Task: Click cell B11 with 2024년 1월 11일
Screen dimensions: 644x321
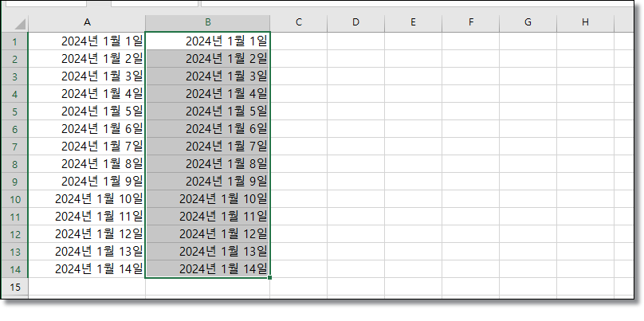Action: (207, 217)
